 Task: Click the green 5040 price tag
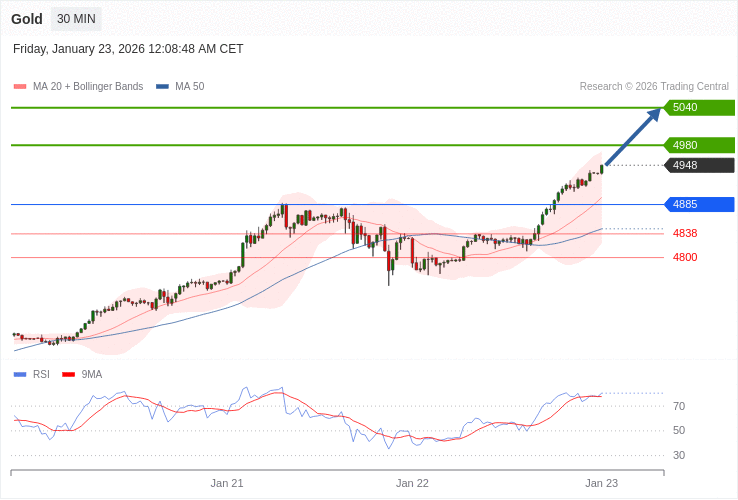click(699, 108)
